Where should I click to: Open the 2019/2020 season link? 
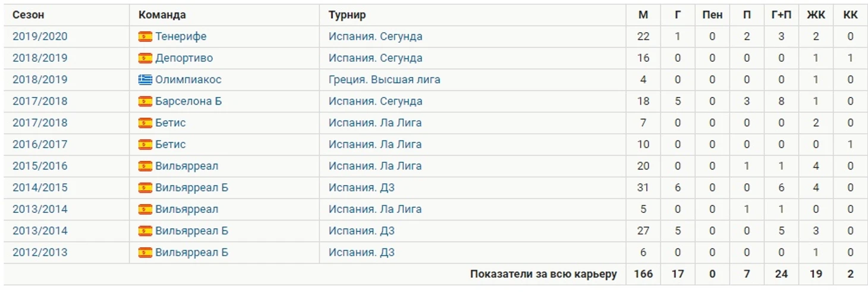tap(40, 37)
